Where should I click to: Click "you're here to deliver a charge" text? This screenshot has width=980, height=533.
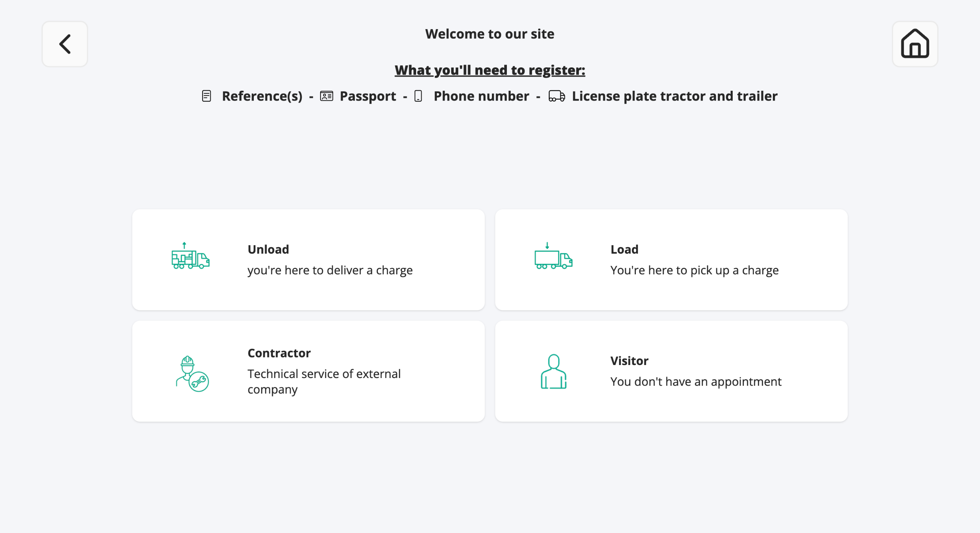[x=330, y=271]
